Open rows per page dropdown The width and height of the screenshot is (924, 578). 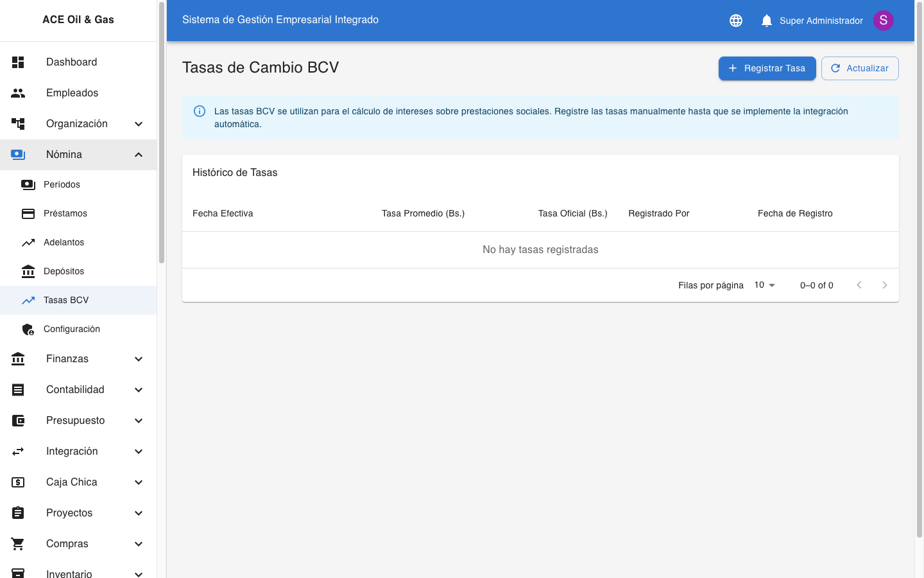(765, 285)
